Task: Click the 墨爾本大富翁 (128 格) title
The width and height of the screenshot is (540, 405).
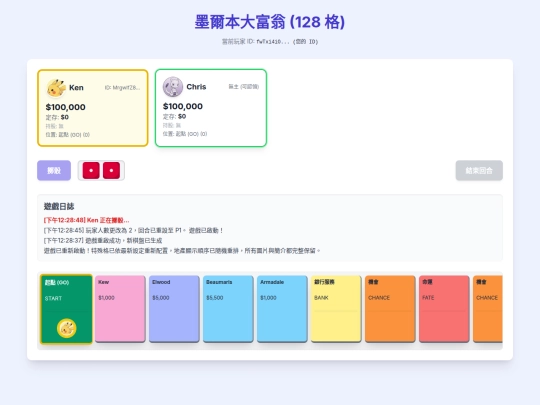Action: click(x=270, y=22)
